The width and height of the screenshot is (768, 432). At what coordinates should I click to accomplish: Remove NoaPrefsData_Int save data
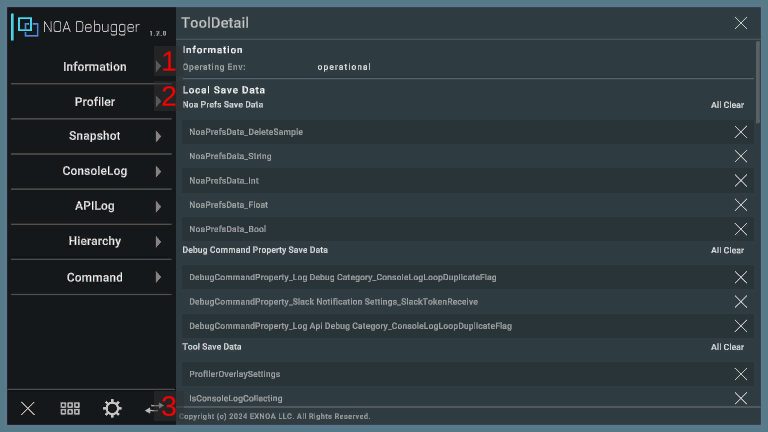(x=741, y=180)
